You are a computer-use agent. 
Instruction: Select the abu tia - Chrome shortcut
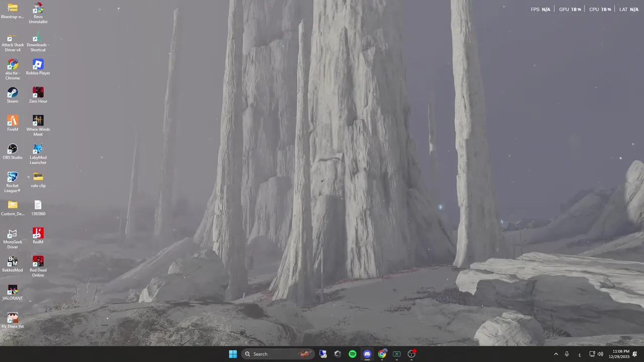tap(13, 70)
